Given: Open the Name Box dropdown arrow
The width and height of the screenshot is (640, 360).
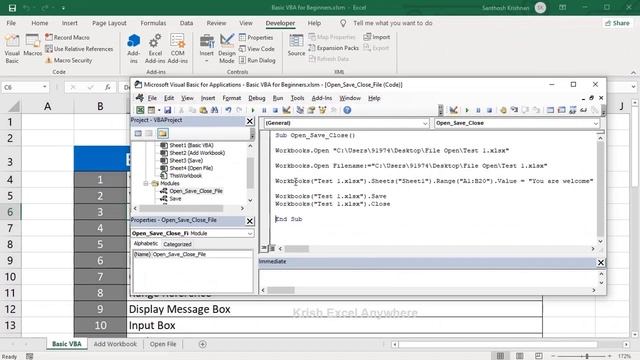Looking at the screenshot, I should 44,87.
